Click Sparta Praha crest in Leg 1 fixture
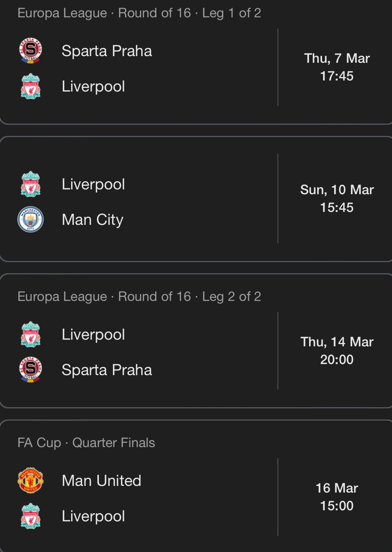The width and height of the screenshot is (392, 552). (x=31, y=51)
